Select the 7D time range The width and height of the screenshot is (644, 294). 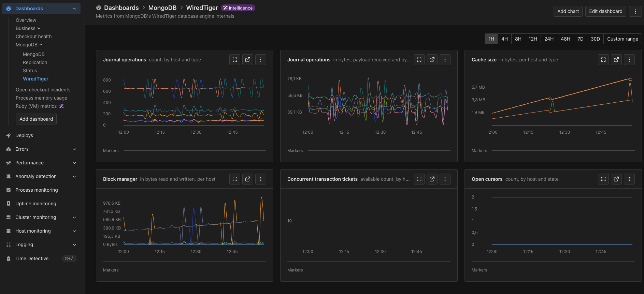580,39
